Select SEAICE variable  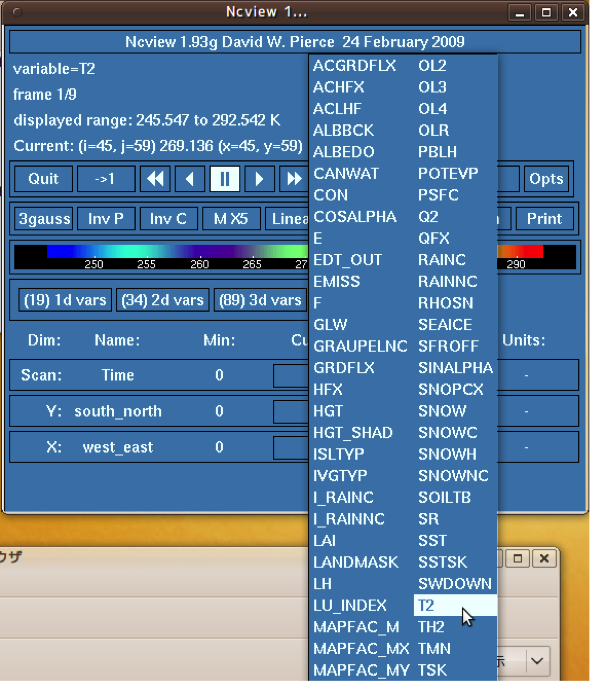pyautogui.click(x=445, y=325)
